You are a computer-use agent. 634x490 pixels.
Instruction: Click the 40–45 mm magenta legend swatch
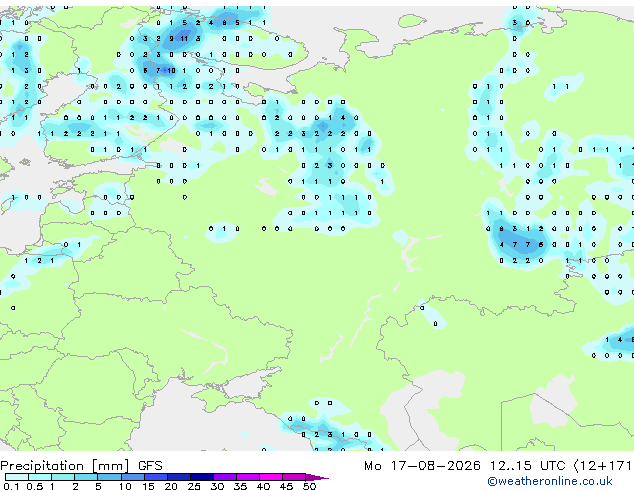pos(271,477)
